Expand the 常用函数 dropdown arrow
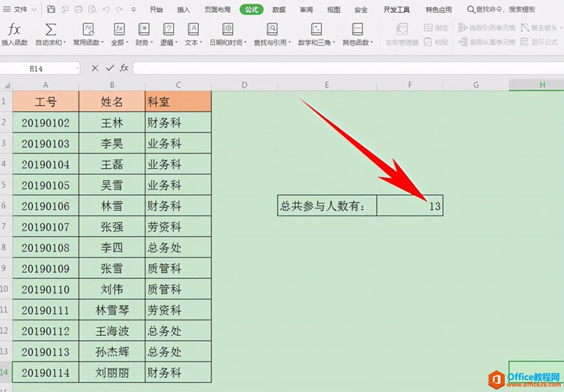The width and height of the screenshot is (564, 392). click(102, 43)
